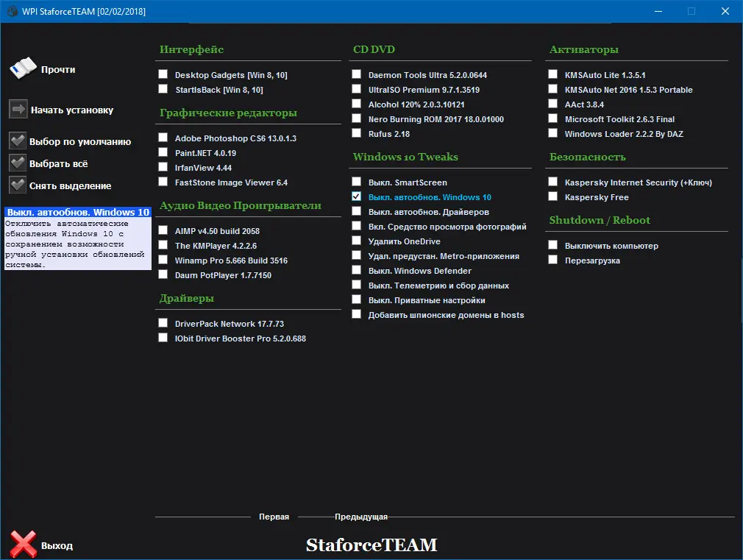The width and height of the screenshot is (743, 560).
Task: Enable The KMPlayer 4.2.2.6 checkbox
Action: (x=163, y=244)
